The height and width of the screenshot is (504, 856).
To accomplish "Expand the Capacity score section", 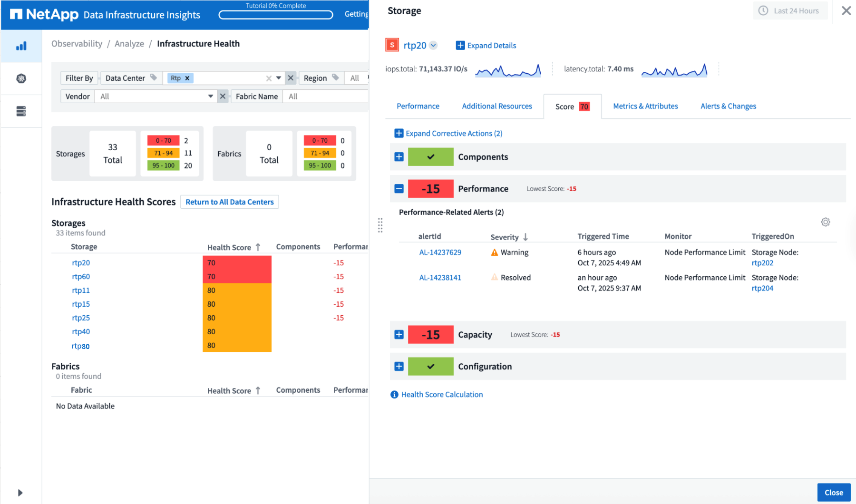I will 399,335.
